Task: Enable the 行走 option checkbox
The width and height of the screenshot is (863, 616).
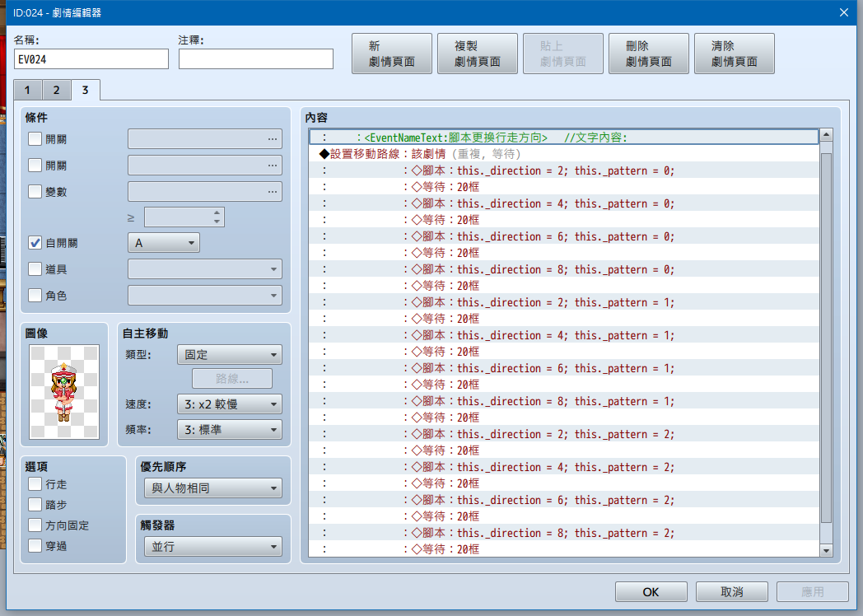Action: coord(35,484)
